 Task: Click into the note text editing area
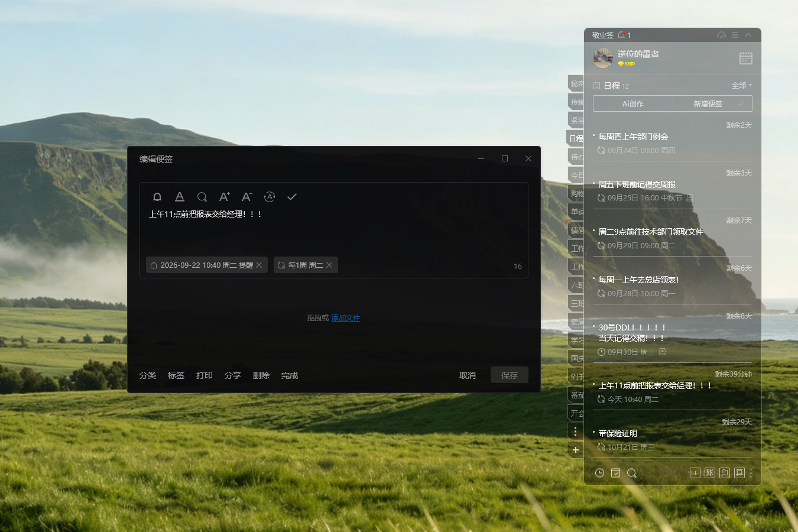pyautogui.click(x=334, y=231)
